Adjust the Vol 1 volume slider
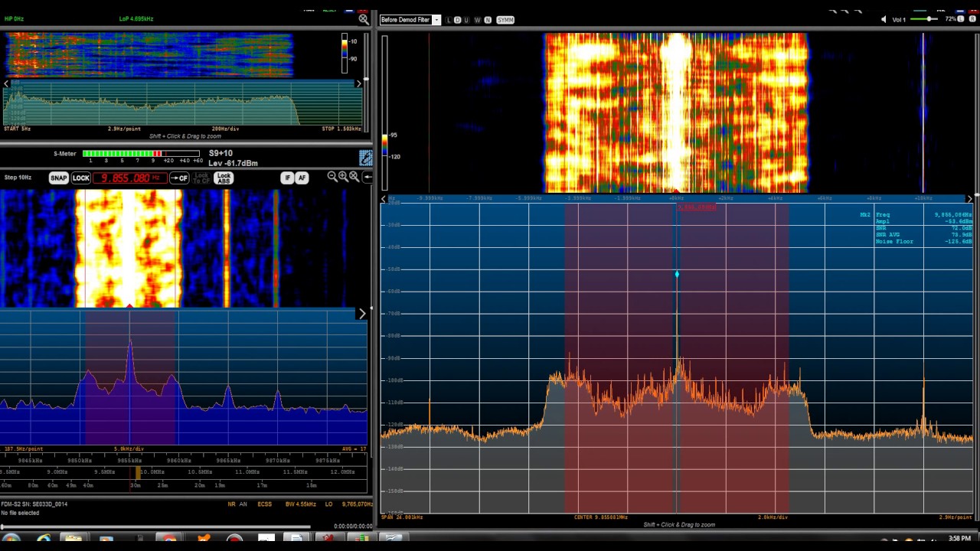980x551 pixels. (x=926, y=19)
